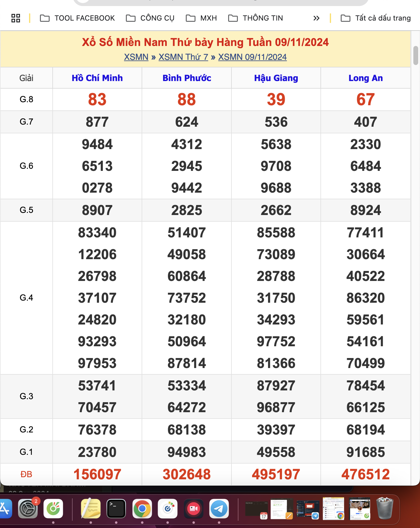The image size is (420, 528).
Task: Select ĐB jackpot number 156097
Action: tap(97, 474)
